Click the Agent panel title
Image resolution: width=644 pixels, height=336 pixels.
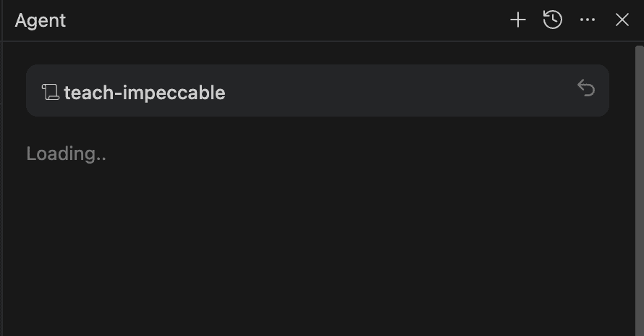click(x=41, y=20)
